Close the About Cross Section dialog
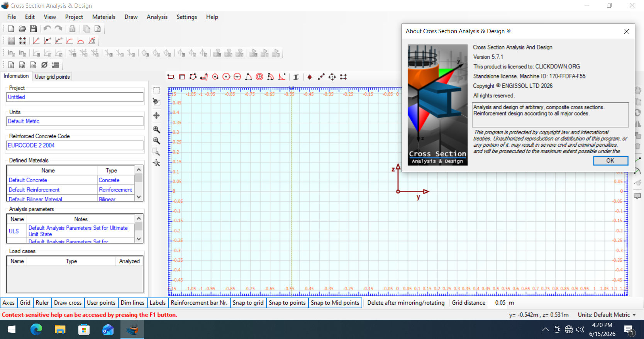This screenshot has width=644, height=339. point(627,31)
